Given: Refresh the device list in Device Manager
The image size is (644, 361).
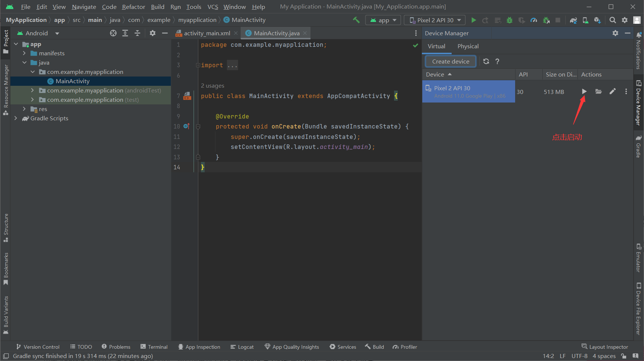Looking at the screenshot, I should click(x=486, y=61).
